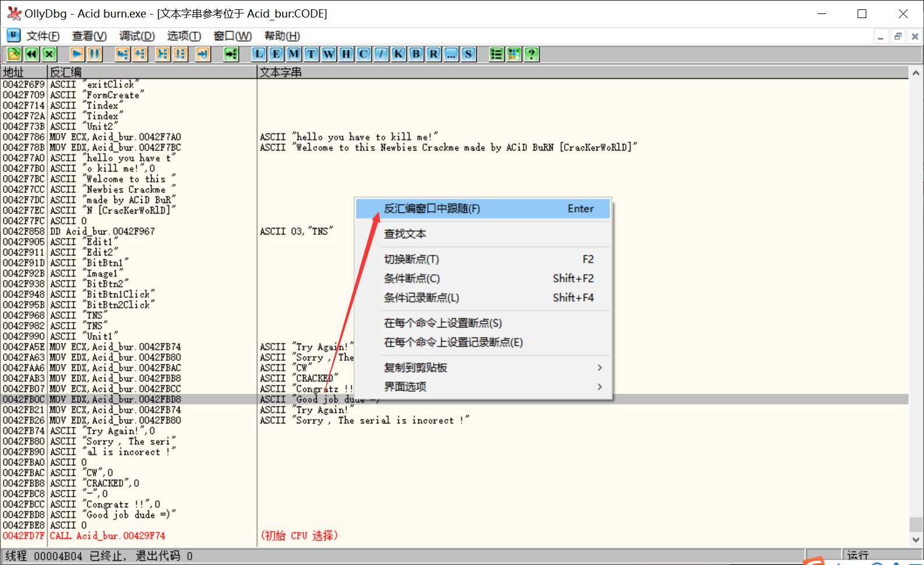Click the Trace over toolbar icon

coord(180,54)
